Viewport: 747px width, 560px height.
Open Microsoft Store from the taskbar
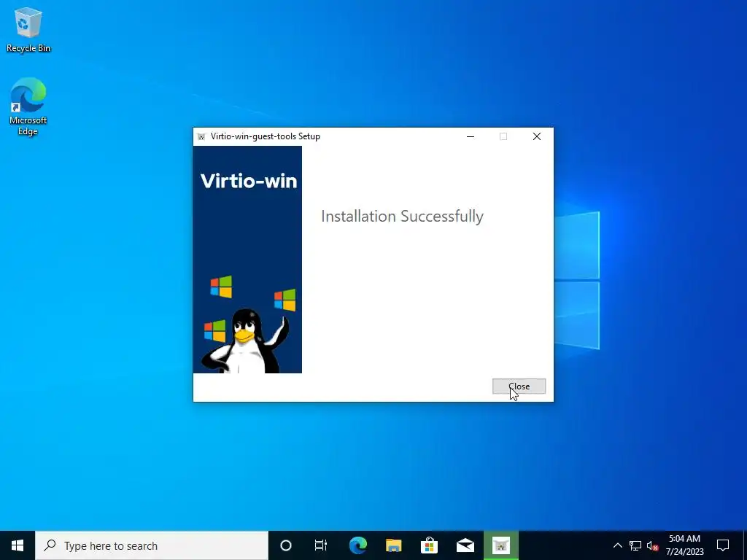pyautogui.click(x=429, y=545)
